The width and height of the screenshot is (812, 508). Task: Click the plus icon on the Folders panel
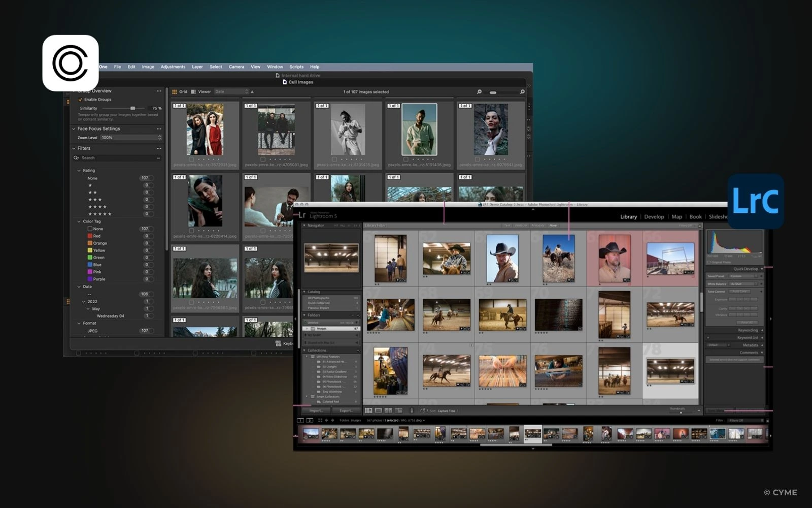pos(359,315)
